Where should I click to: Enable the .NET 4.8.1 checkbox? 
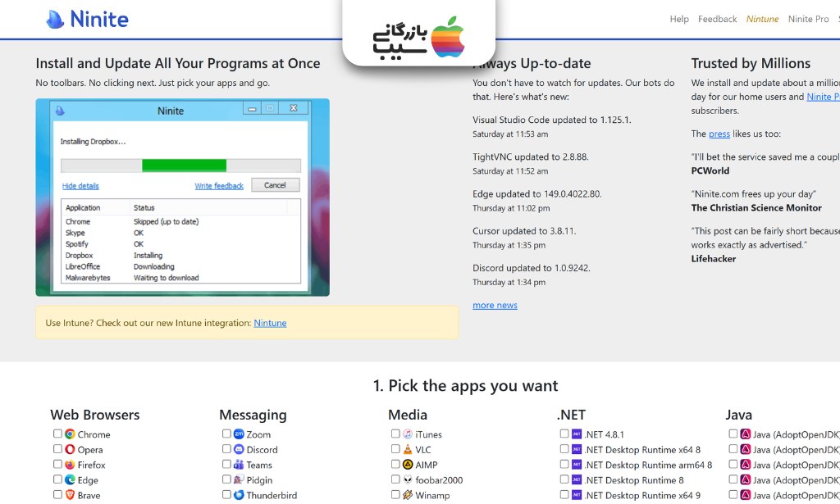(x=564, y=434)
